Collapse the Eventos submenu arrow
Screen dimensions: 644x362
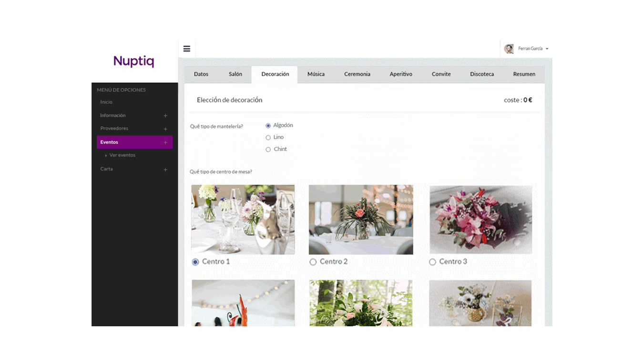click(165, 142)
